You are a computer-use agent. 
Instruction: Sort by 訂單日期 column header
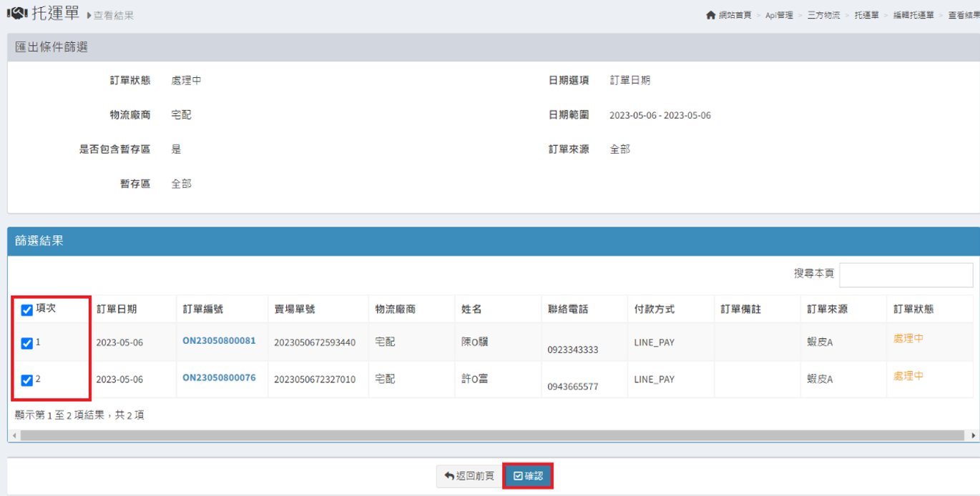pos(117,309)
